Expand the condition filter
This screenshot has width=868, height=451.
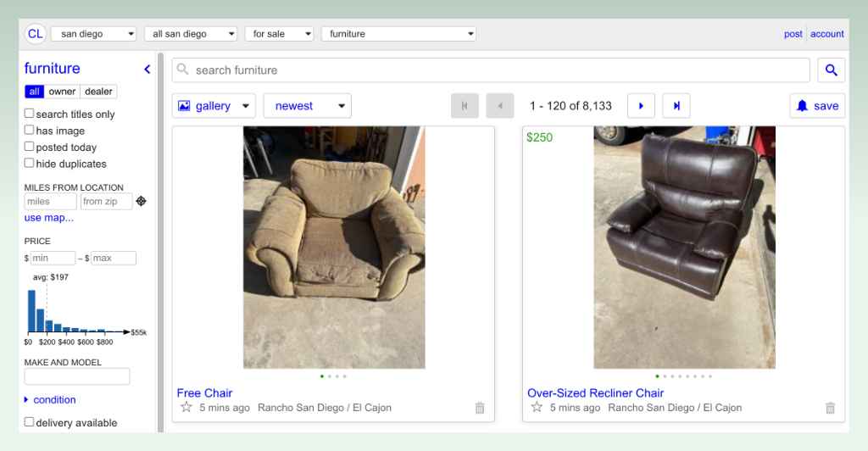pyautogui.click(x=50, y=399)
